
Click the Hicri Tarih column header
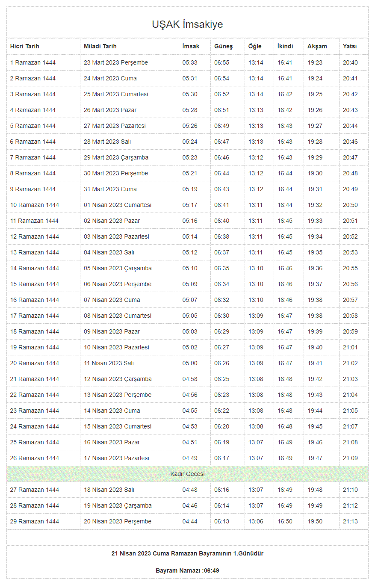pos(25,46)
